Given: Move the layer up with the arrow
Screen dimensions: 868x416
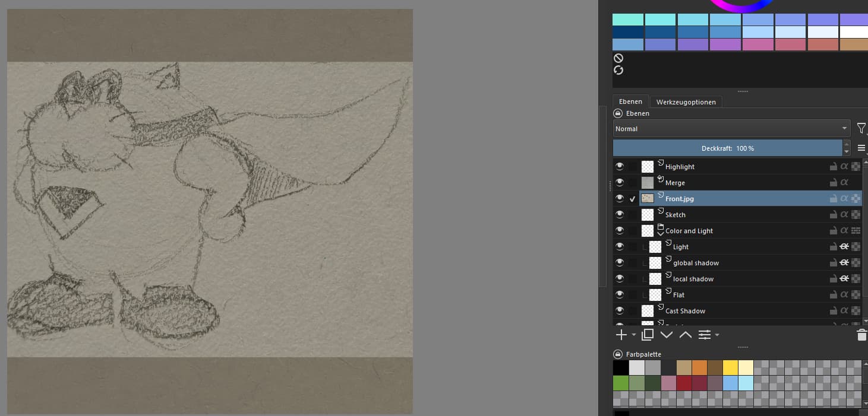Looking at the screenshot, I should click(685, 335).
